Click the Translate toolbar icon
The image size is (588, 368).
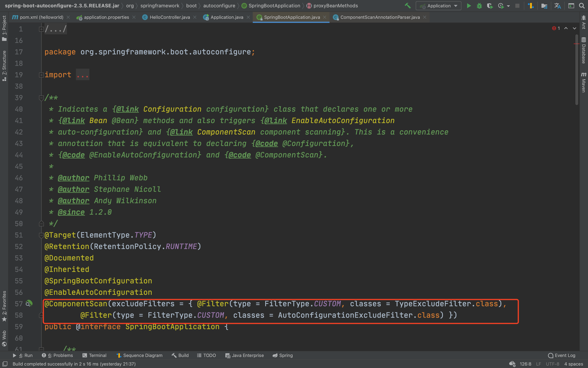(557, 6)
